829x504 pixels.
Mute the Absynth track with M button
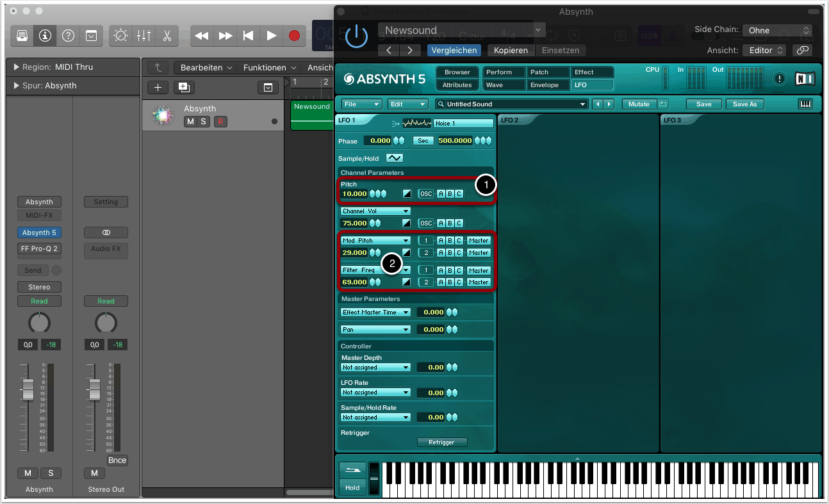point(190,122)
